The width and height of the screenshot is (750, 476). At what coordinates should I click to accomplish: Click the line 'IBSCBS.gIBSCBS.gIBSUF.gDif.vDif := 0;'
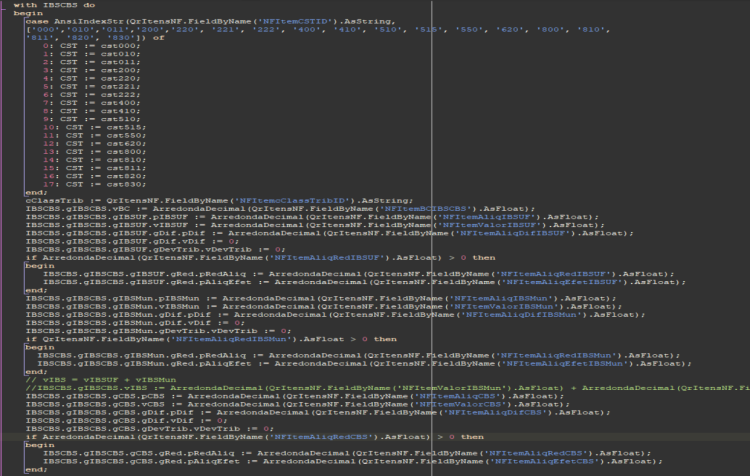tap(132, 241)
